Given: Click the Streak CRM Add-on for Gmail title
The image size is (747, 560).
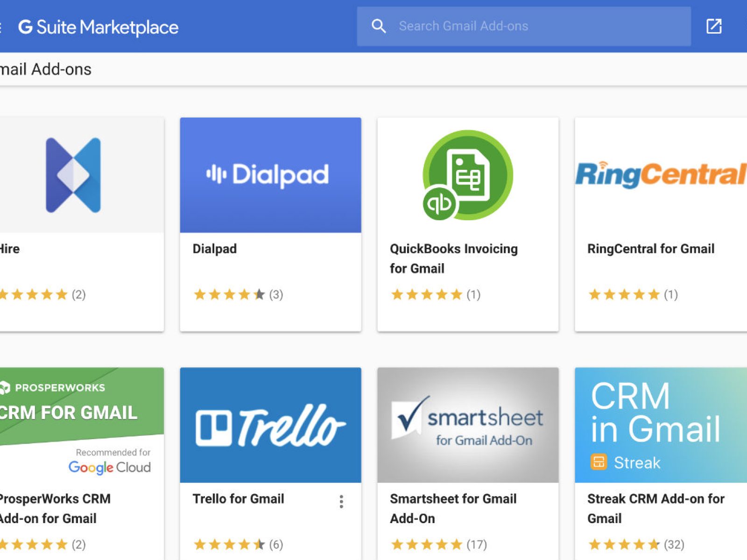Looking at the screenshot, I should click(x=655, y=508).
